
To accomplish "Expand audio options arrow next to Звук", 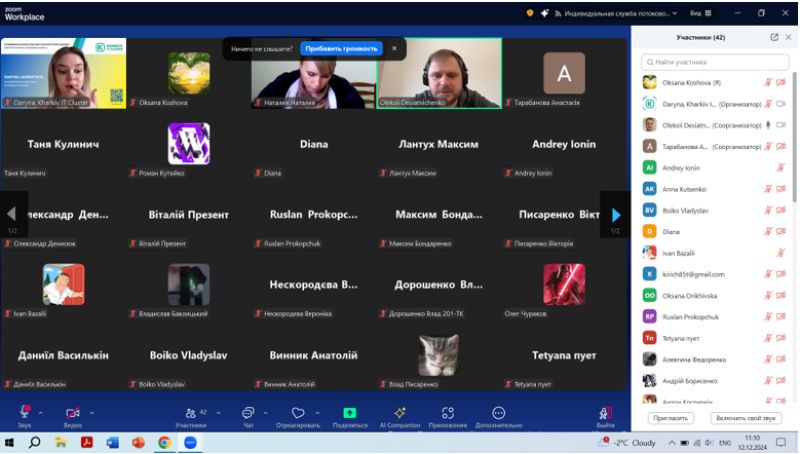I will (x=41, y=411).
